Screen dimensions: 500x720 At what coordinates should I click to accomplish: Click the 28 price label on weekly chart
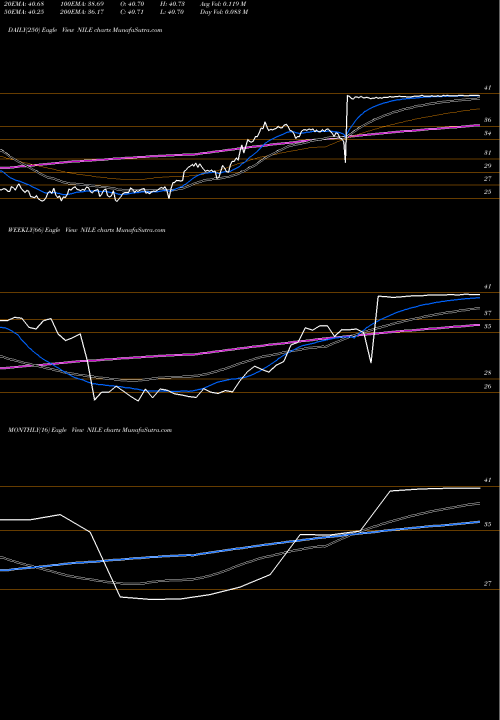[x=488, y=373]
